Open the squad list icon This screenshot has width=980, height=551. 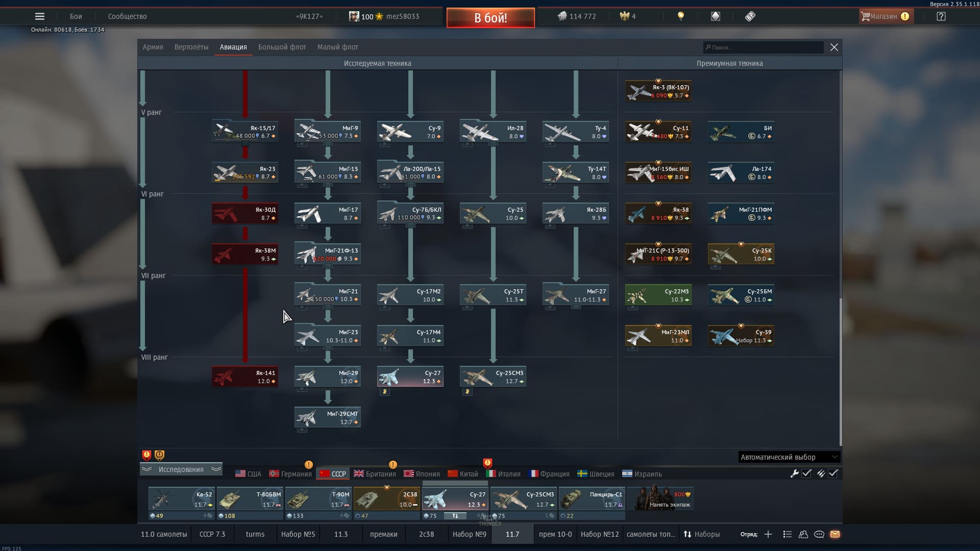click(x=787, y=534)
